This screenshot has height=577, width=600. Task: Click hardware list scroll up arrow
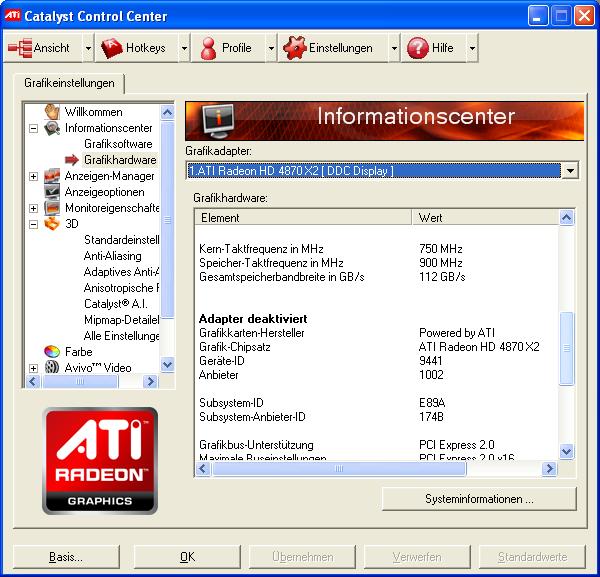pos(566,217)
